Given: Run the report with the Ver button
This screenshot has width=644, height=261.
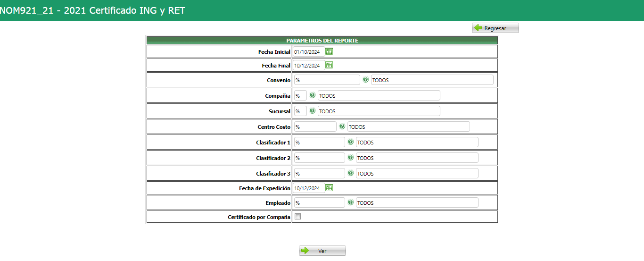Looking at the screenshot, I should tap(322, 251).
